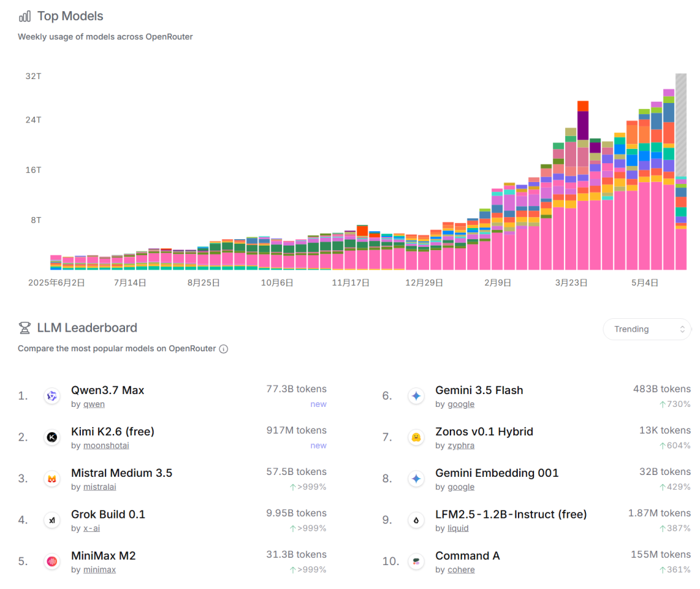This screenshot has width=700, height=589.
Task: Click the 361% growth indicator
Action: [x=675, y=570]
